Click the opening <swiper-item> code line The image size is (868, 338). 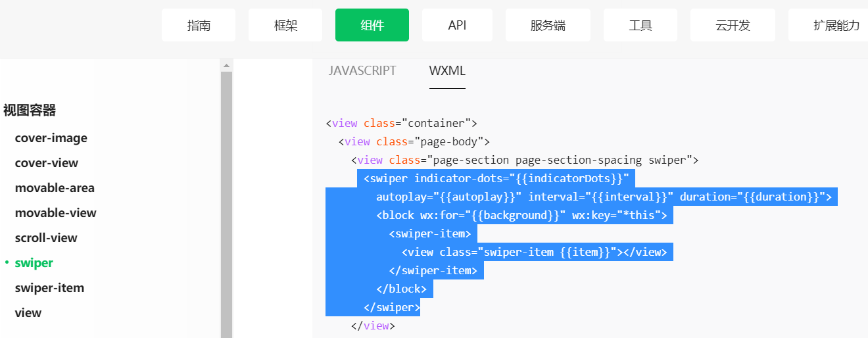click(430, 233)
